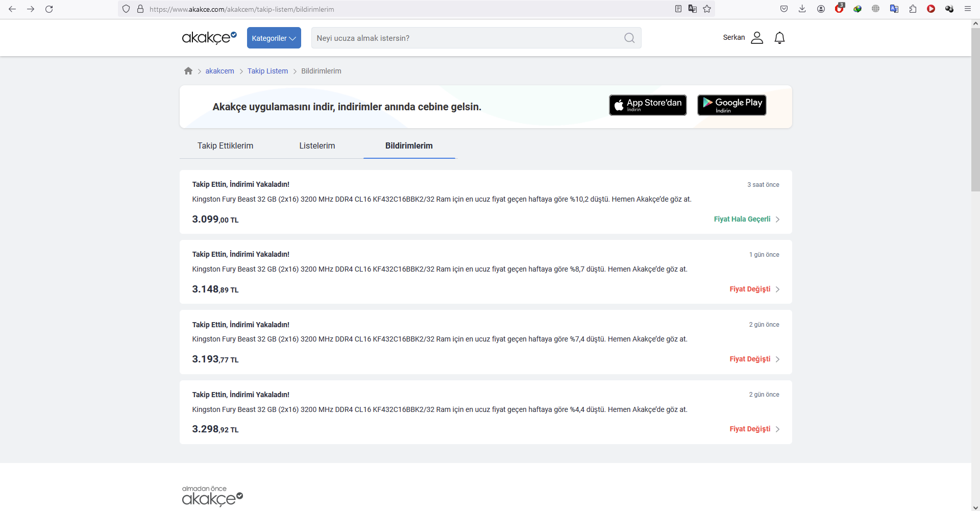Open the 3.148,89 TL price chevron arrow
This screenshot has height=511, width=980.
coord(777,289)
